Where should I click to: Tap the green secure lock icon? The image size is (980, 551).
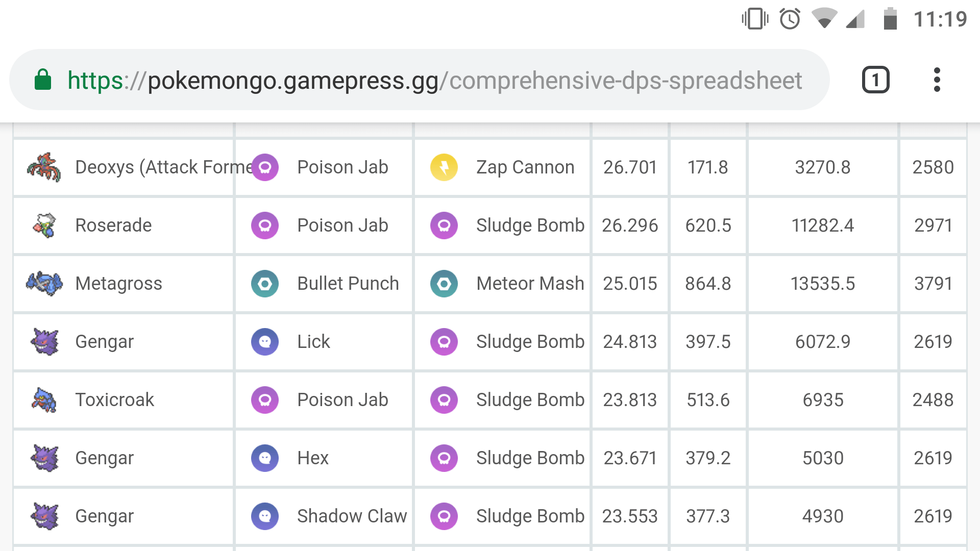point(43,80)
